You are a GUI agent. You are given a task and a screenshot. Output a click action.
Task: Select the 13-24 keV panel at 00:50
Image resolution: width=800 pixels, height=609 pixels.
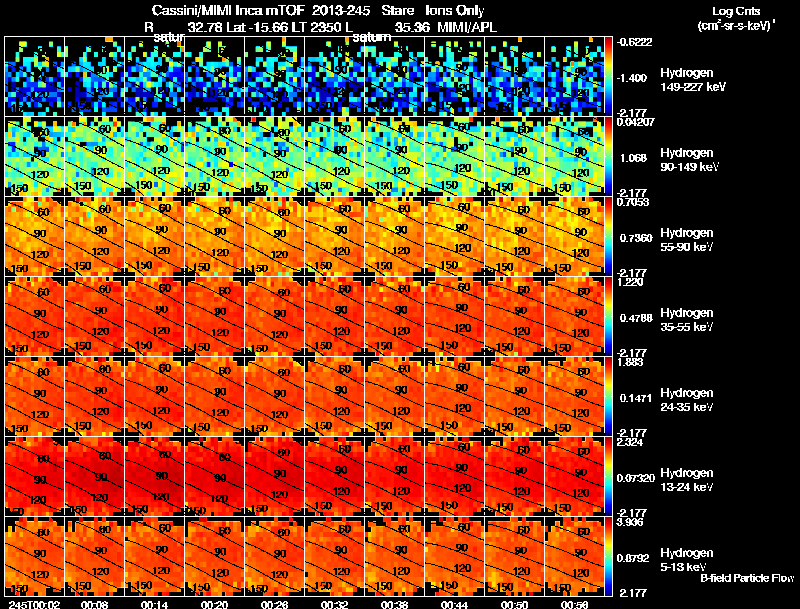pos(515,476)
